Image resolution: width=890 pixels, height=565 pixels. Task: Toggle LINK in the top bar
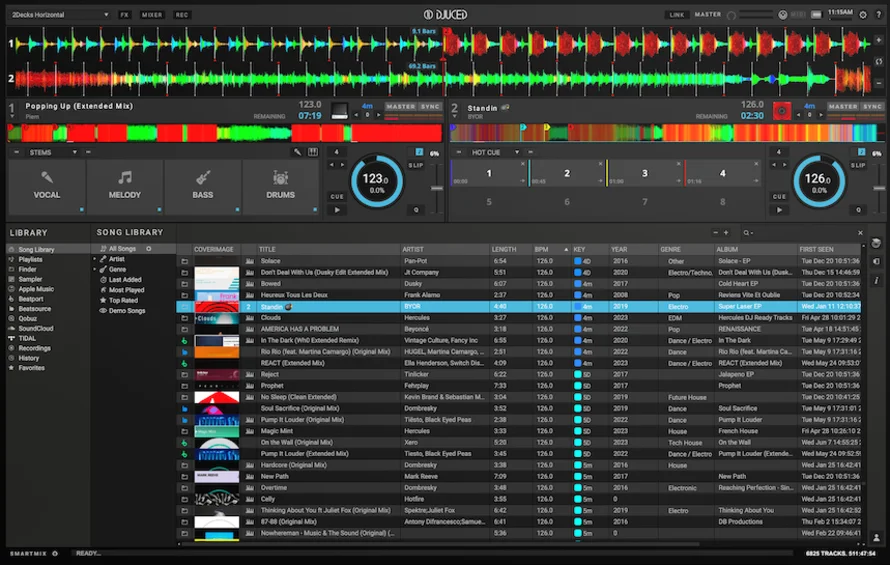point(677,15)
